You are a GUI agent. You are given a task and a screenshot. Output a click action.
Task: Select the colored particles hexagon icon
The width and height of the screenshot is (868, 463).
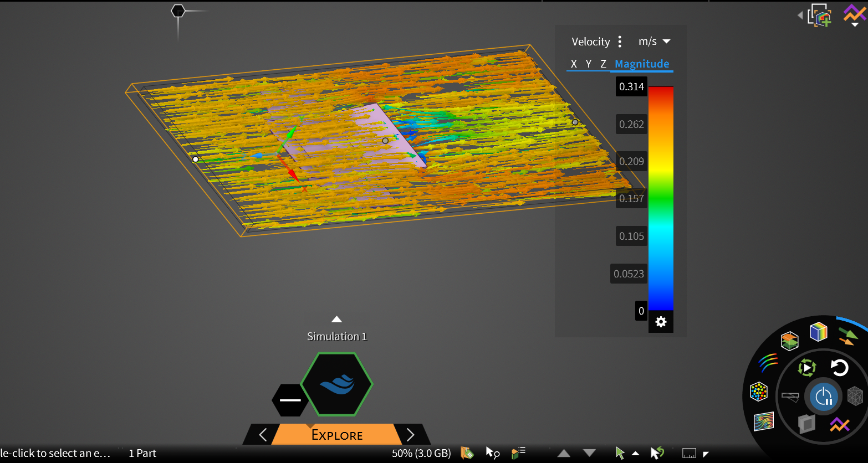click(x=758, y=392)
